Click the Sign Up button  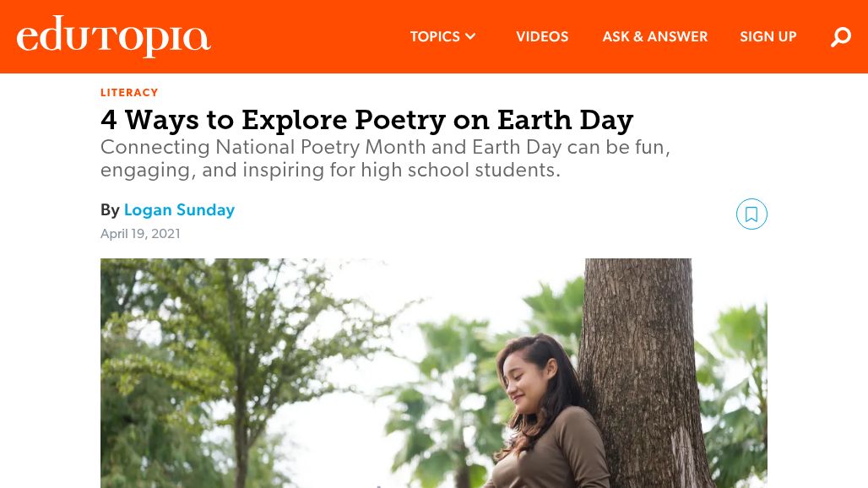pyautogui.click(x=768, y=37)
